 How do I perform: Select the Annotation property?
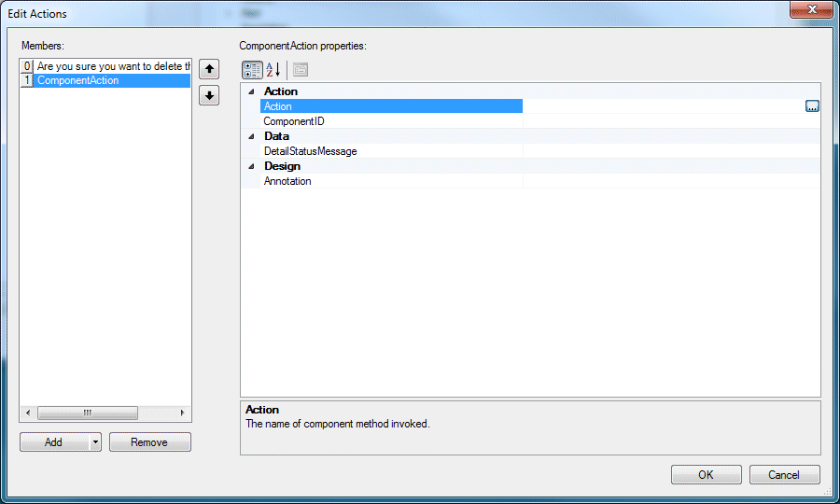(391, 181)
